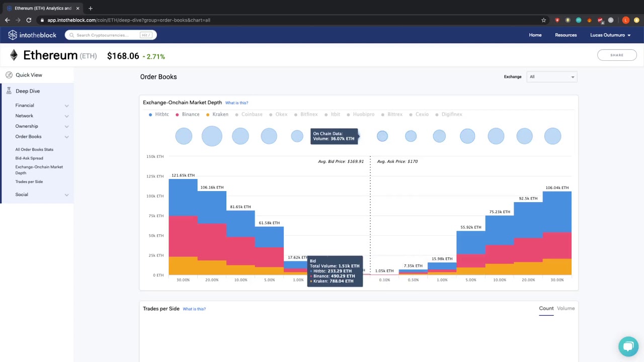Enable Huobipro exchange in legend
Viewport: 644px width, 362px height.
point(361,114)
